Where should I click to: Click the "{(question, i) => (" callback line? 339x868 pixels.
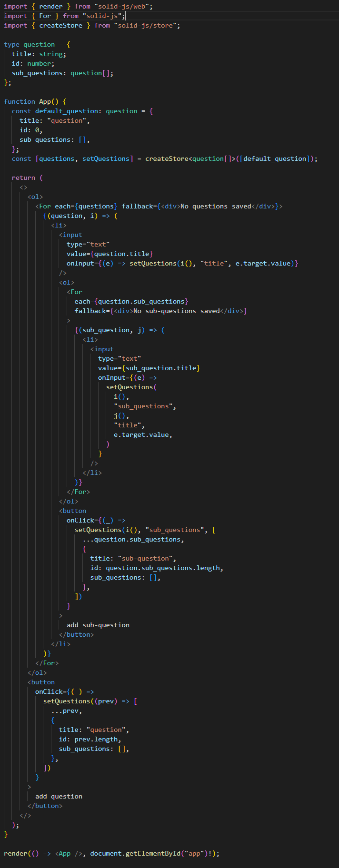click(x=80, y=216)
